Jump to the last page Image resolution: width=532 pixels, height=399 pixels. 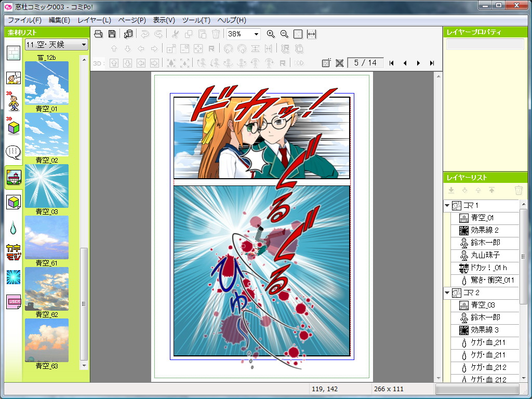tap(432, 63)
